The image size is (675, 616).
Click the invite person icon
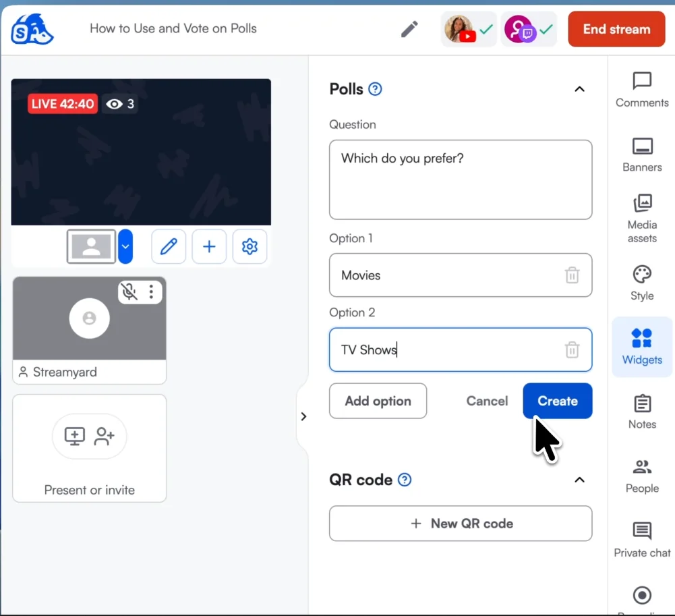[105, 437]
